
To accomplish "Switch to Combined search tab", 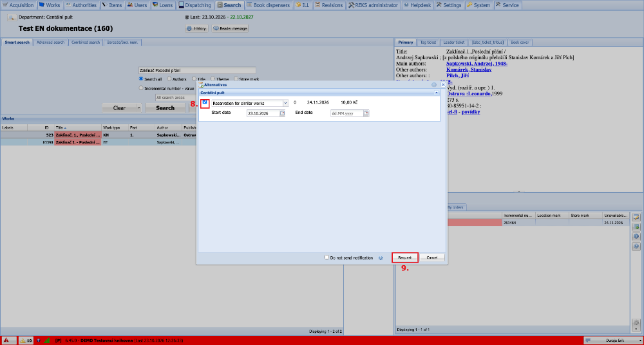I will click(86, 42).
